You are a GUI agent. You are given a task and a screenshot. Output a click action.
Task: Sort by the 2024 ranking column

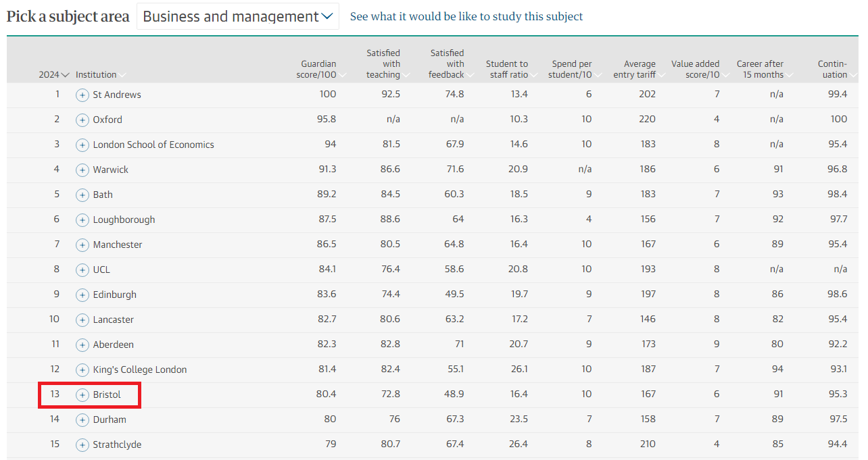pos(53,75)
